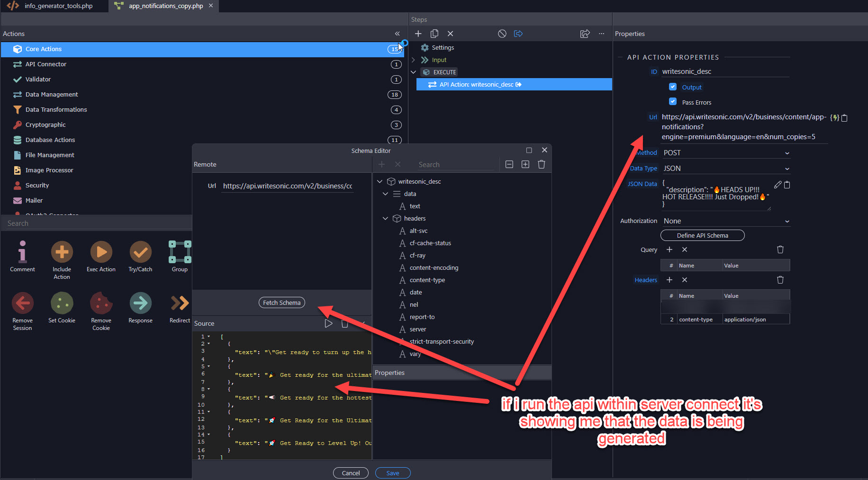Collapse the writesonic_desc schema node
The image size is (868, 480).
tap(380, 181)
